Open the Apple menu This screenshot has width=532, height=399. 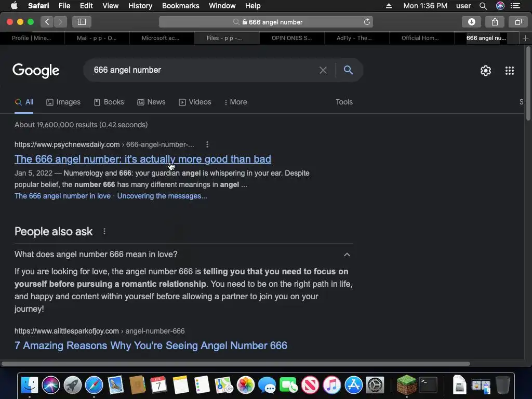[14, 6]
